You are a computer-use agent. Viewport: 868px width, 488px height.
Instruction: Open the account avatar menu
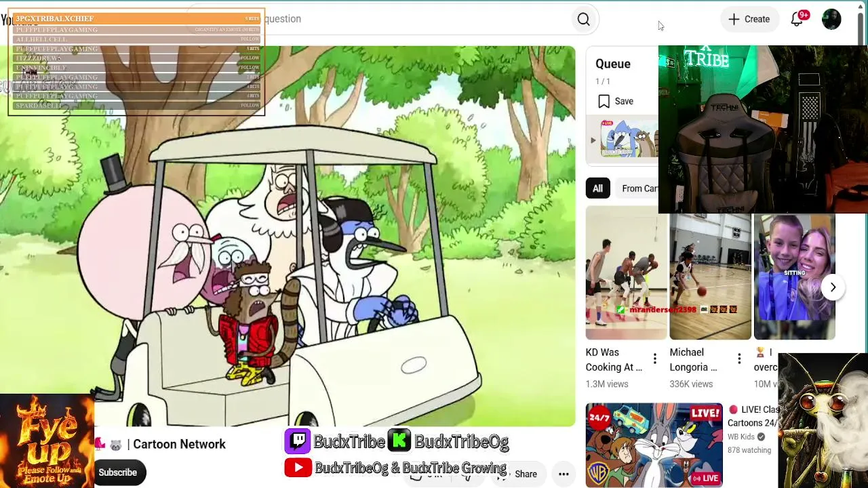(x=831, y=19)
